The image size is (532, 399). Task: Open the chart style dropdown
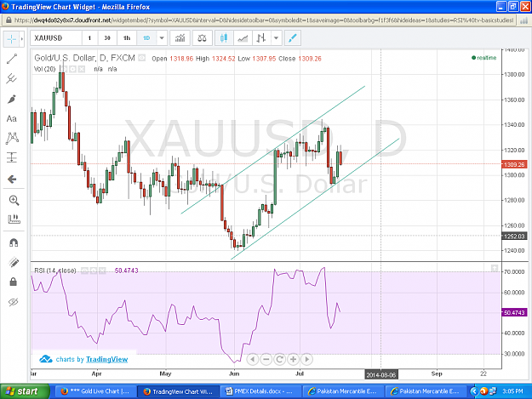(276, 38)
